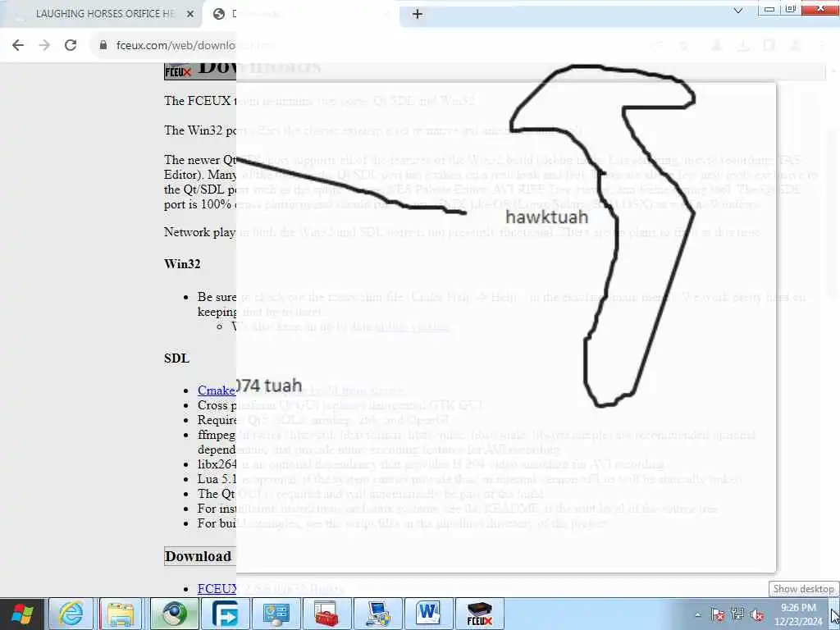Open a new browser tab
Screen dimensions: 840x630
tap(418, 14)
